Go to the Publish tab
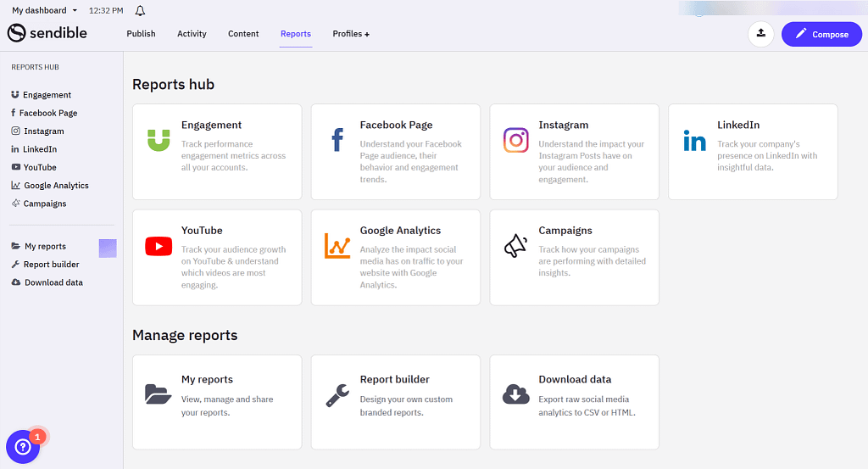 pyautogui.click(x=141, y=34)
